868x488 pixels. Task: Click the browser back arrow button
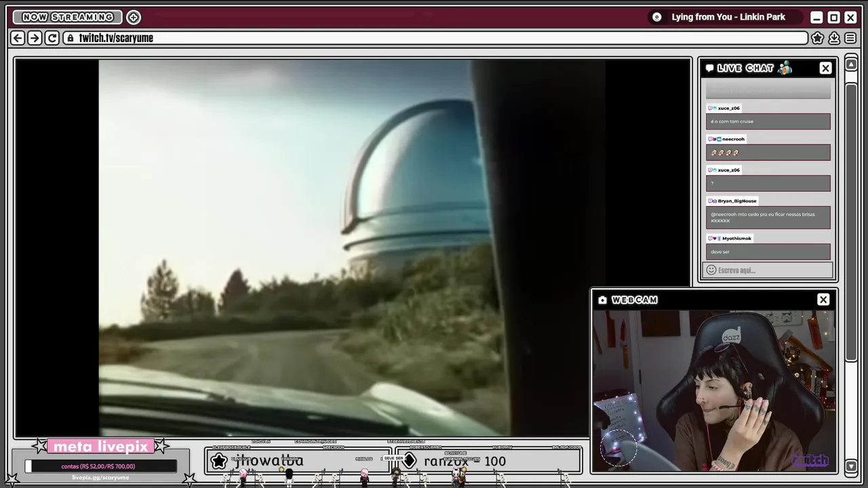click(18, 38)
